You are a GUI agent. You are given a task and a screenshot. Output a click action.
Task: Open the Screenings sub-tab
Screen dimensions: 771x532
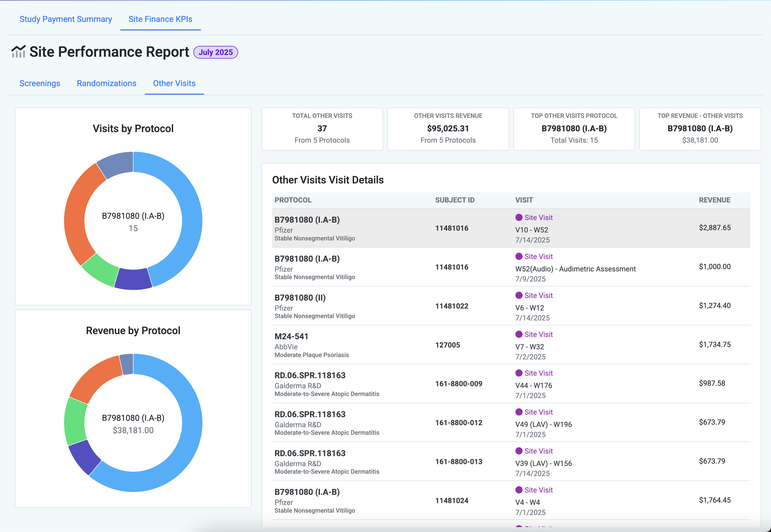40,83
